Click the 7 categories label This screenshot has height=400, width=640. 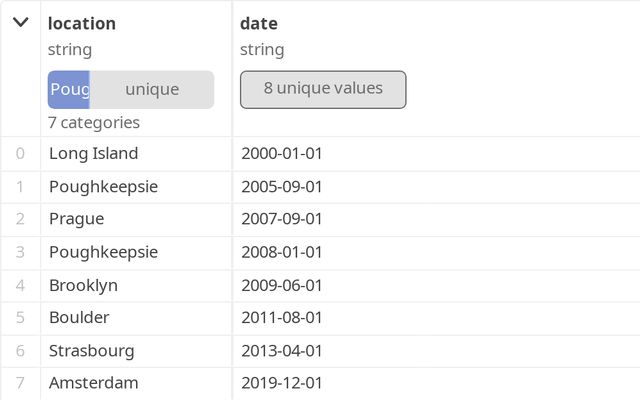point(94,122)
